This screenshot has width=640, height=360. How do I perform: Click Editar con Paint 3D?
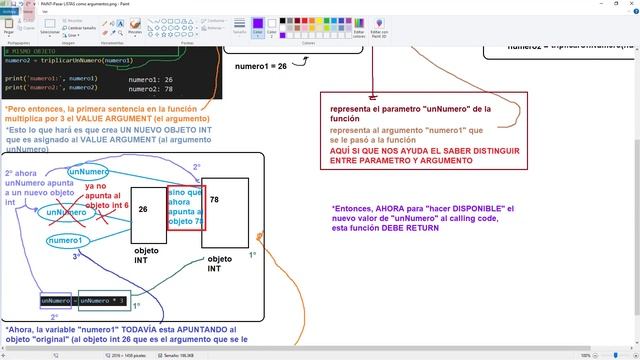pos(379,28)
